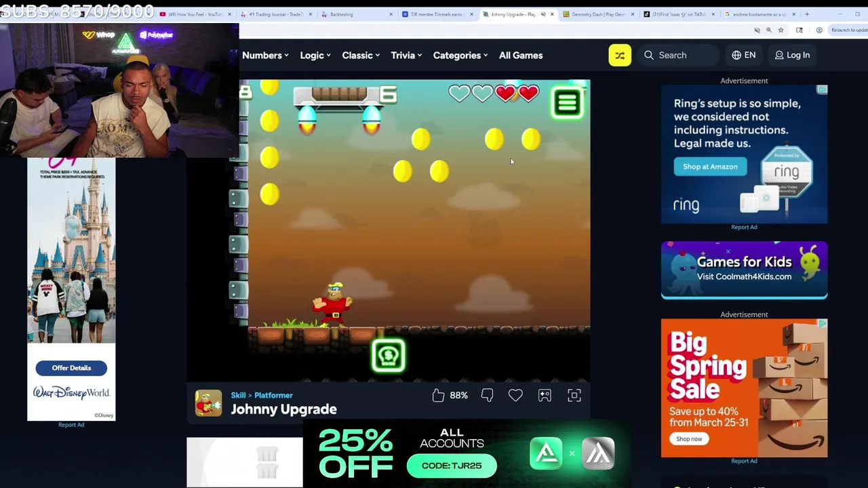This screenshot has height=488, width=868.
Task: Switch to the TikTok isaac tjr tab
Action: pyautogui.click(x=679, y=14)
